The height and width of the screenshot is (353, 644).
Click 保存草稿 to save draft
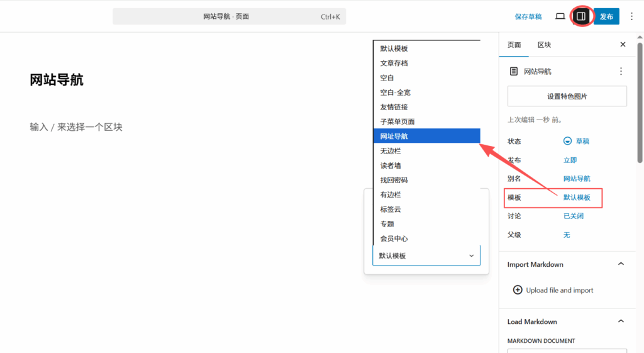[528, 16]
